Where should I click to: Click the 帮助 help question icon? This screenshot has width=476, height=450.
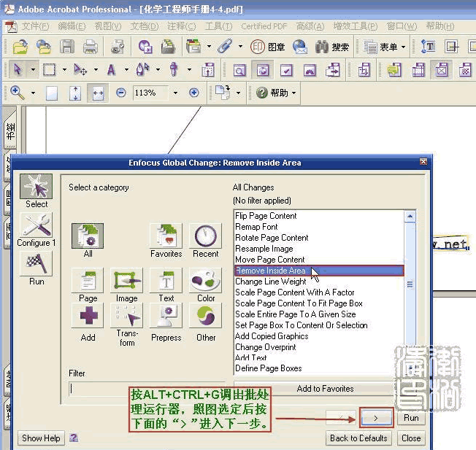(x=272, y=93)
